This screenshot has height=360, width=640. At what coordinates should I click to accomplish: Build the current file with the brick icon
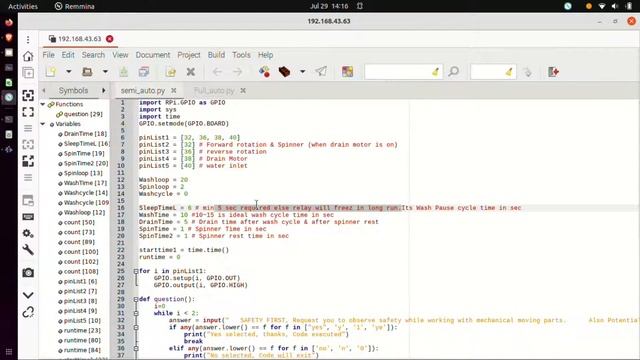point(284,72)
